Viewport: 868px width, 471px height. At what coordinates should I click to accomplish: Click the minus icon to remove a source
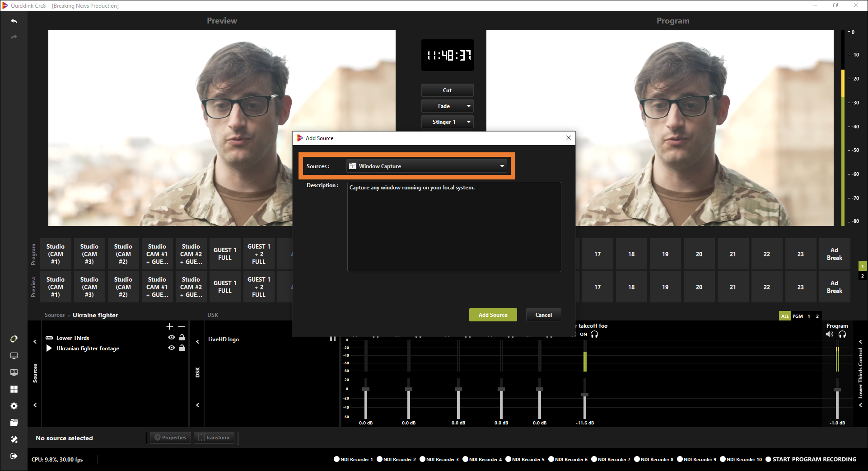point(182,326)
